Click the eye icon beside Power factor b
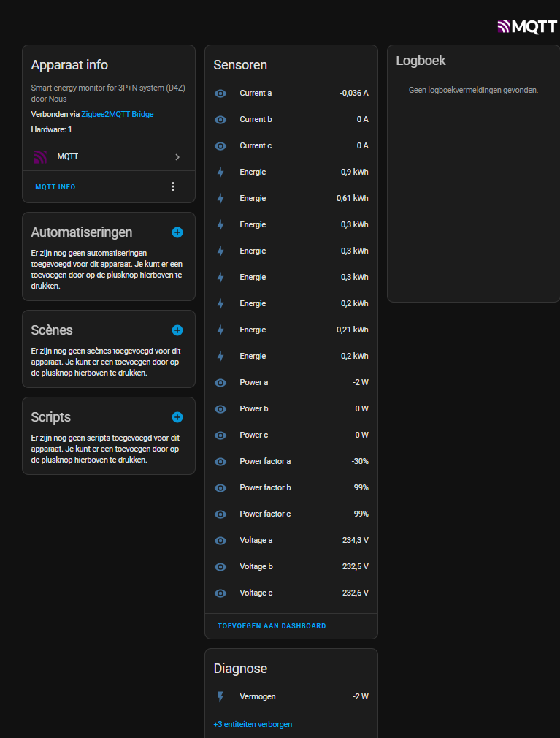560x738 pixels. [220, 488]
